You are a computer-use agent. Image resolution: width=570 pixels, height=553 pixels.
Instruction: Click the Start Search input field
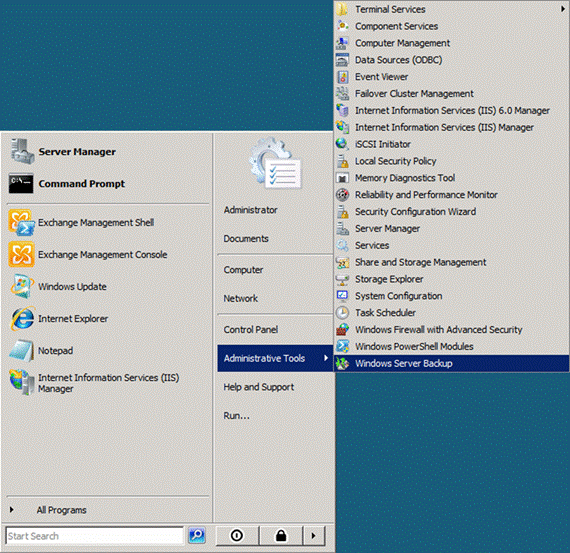point(95,536)
